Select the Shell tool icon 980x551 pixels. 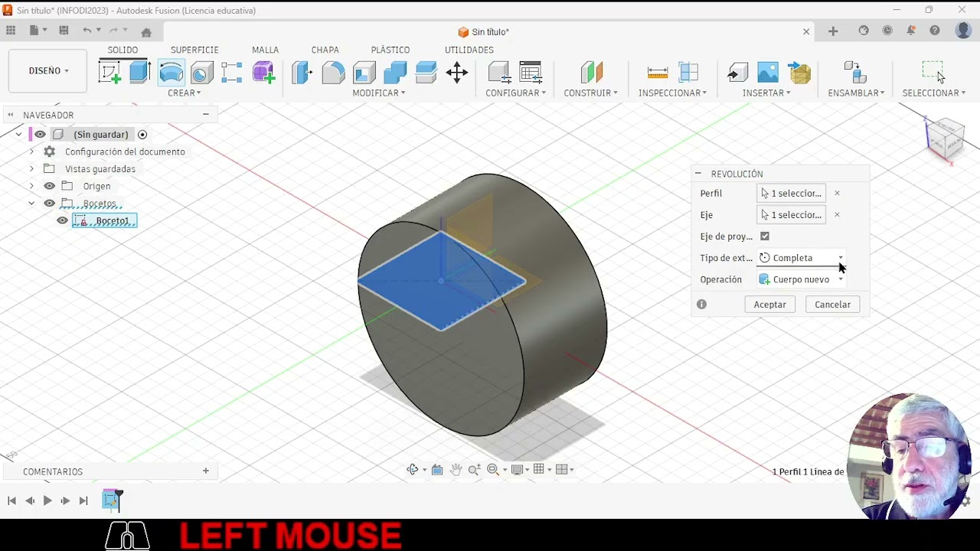click(x=364, y=73)
